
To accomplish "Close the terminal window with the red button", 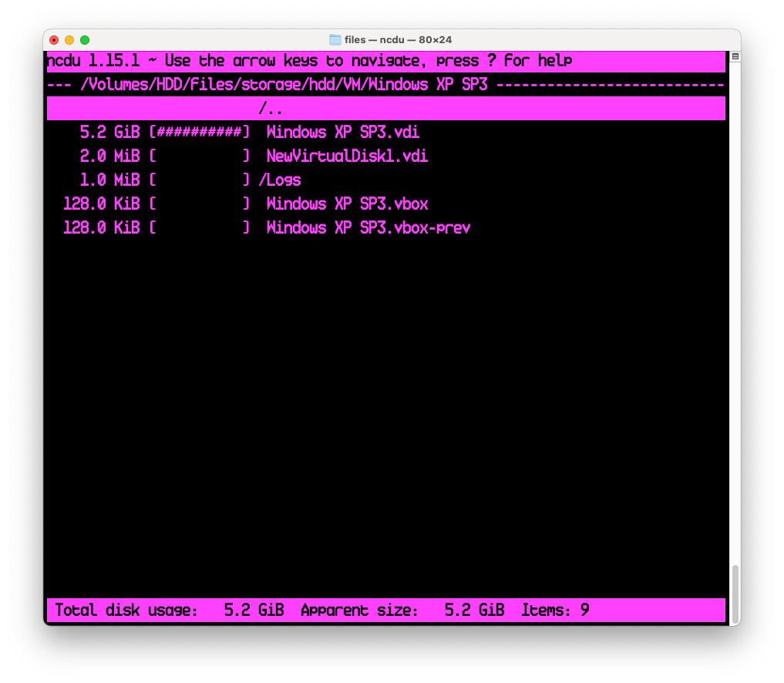I will coord(54,40).
